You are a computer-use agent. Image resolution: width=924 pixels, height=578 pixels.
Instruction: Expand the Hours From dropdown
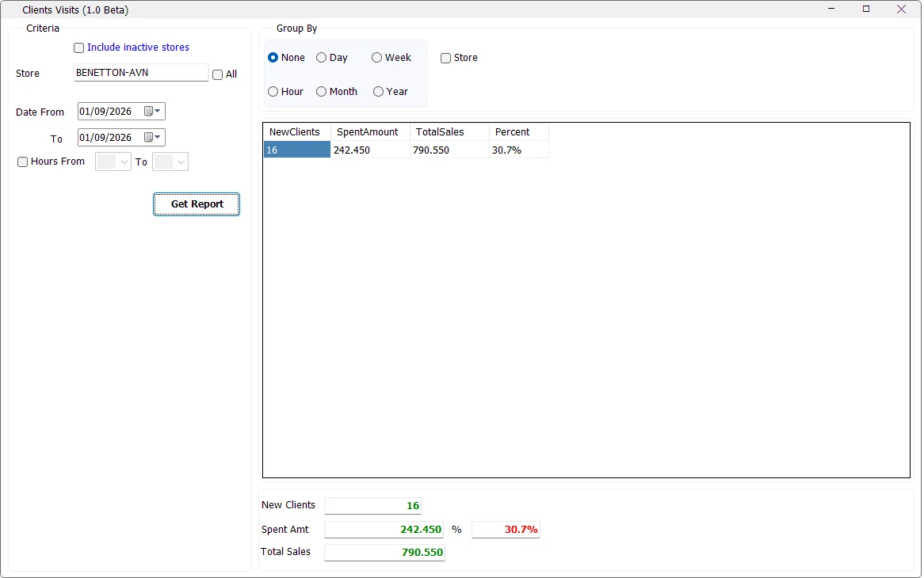point(113,162)
